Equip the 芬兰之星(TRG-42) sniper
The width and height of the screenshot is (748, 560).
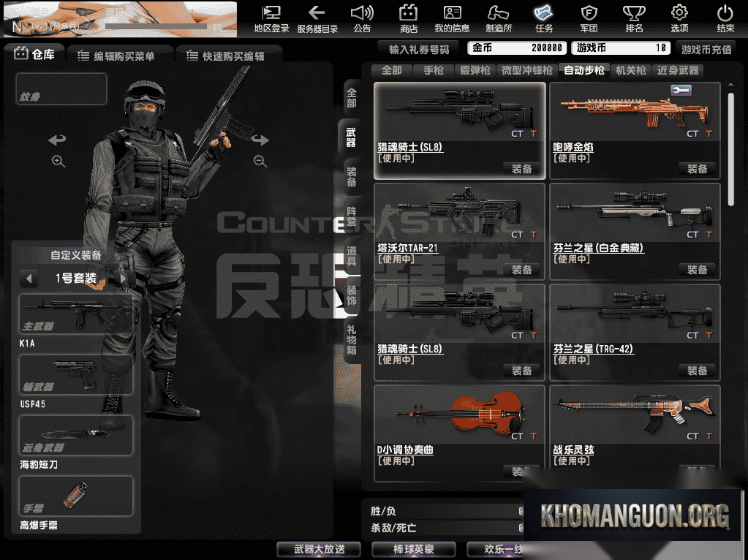697,371
